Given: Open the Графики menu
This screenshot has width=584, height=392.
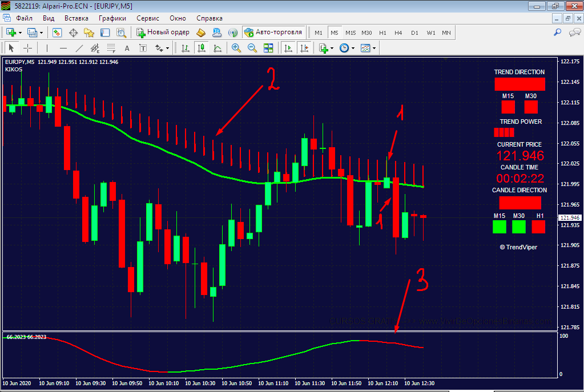Looking at the screenshot, I should pyautogui.click(x=112, y=18).
